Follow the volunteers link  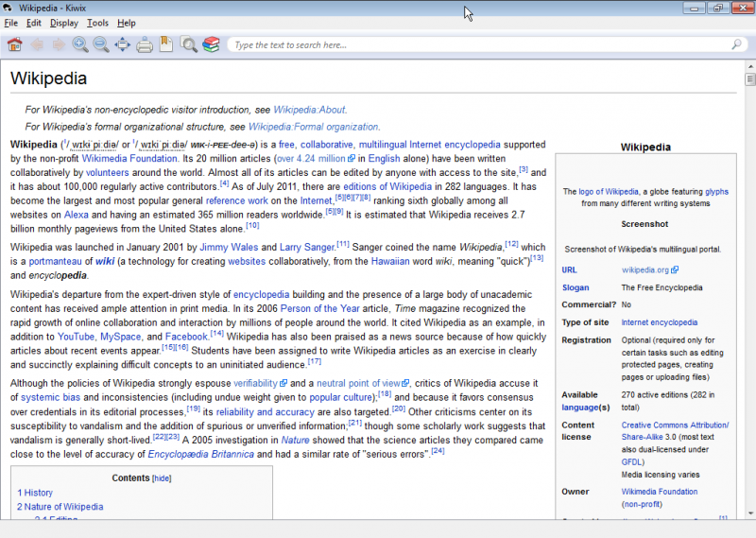tap(107, 173)
